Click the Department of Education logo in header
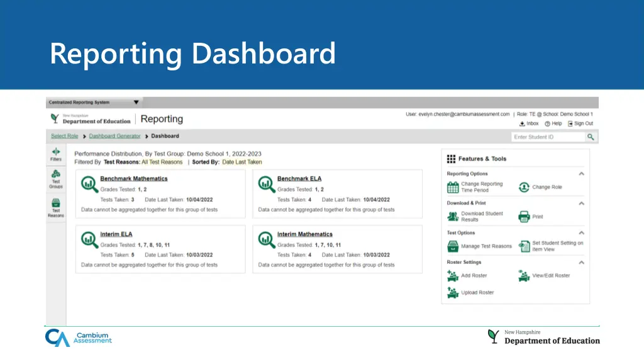 (90, 119)
